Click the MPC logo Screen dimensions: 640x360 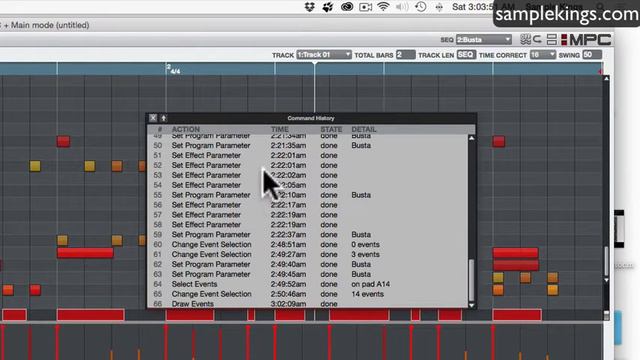[586, 40]
